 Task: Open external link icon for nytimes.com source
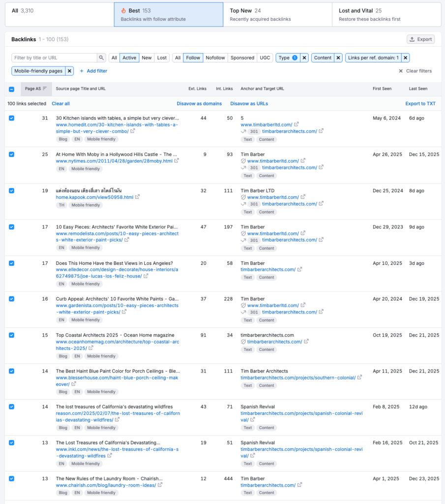177,161
